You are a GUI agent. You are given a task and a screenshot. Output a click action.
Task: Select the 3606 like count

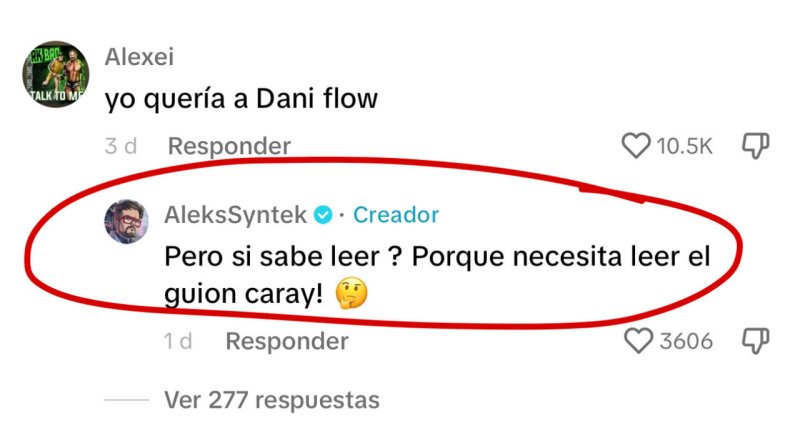click(x=686, y=341)
